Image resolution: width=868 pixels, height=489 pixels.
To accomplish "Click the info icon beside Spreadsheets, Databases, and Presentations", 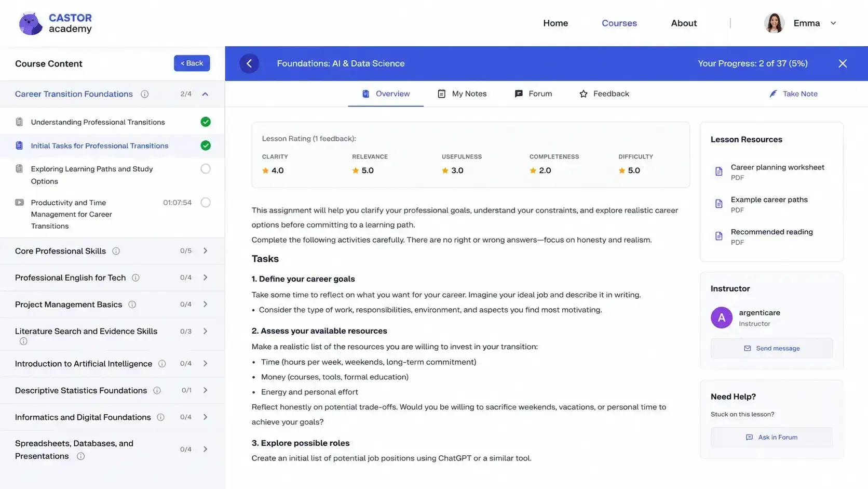I will coord(80,456).
